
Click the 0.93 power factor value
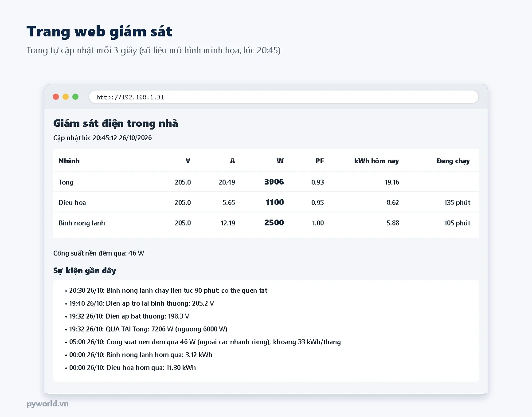coord(317,182)
